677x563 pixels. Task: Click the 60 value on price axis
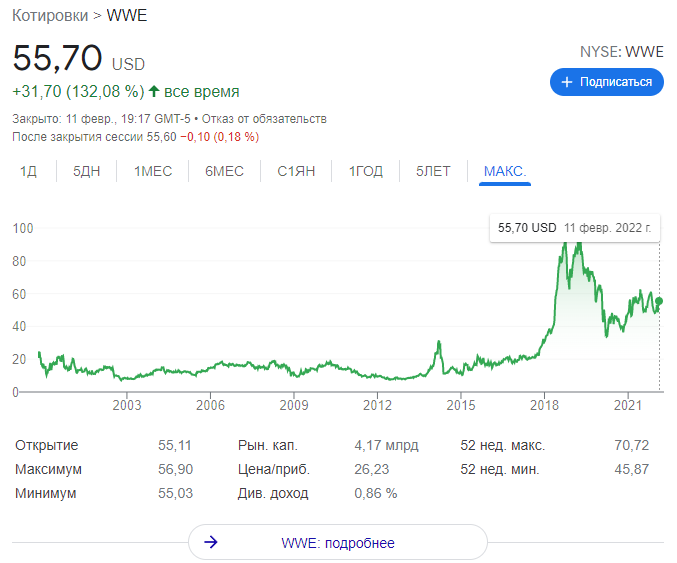point(19,294)
